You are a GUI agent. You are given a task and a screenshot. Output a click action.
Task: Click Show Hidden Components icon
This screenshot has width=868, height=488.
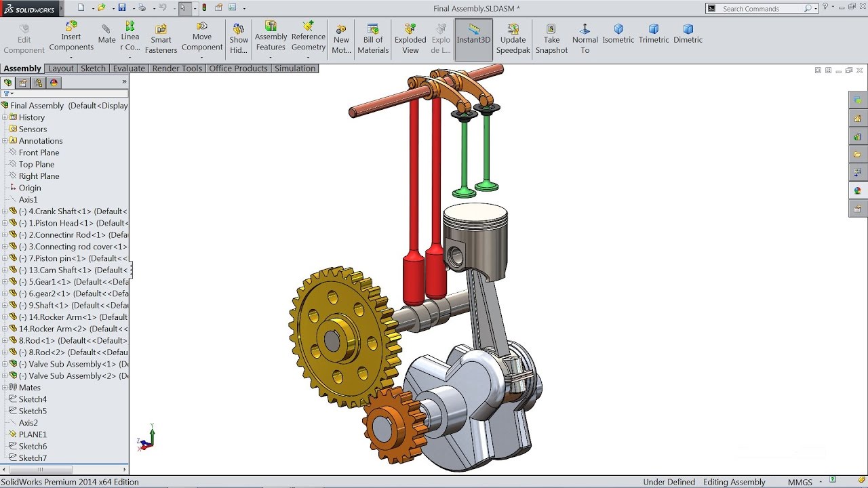tap(239, 39)
